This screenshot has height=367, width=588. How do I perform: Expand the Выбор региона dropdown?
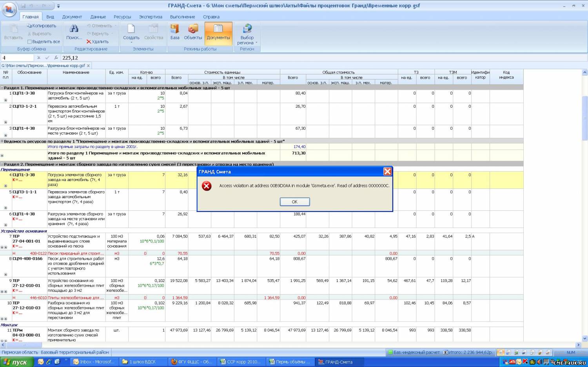tap(256, 43)
